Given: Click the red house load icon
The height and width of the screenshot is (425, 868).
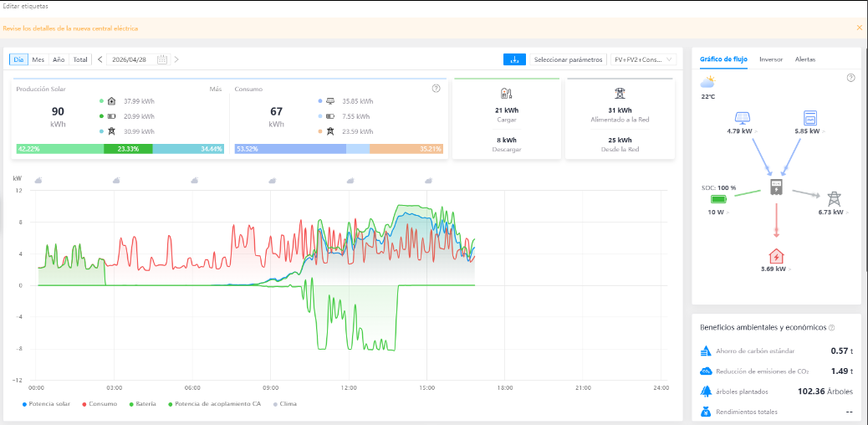Looking at the screenshot, I should [777, 256].
